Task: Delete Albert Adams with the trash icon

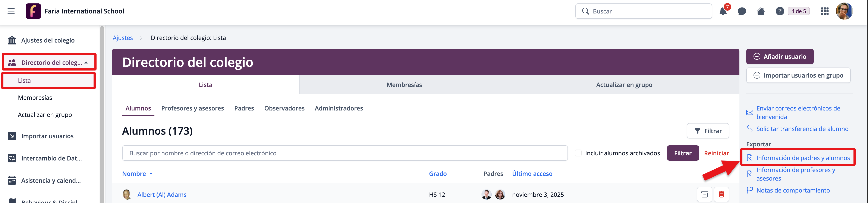Action: pyautogui.click(x=721, y=194)
